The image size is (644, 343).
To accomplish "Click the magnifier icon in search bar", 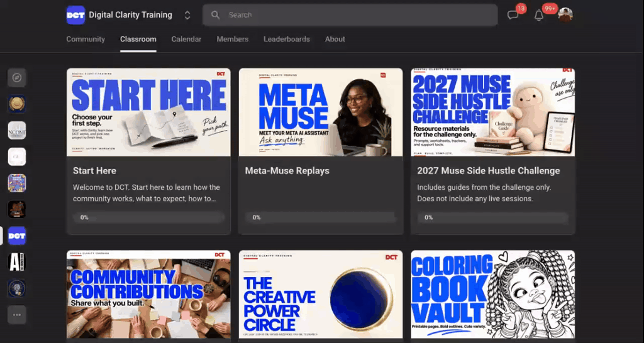I will pyautogui.click(x=215, y=15).
